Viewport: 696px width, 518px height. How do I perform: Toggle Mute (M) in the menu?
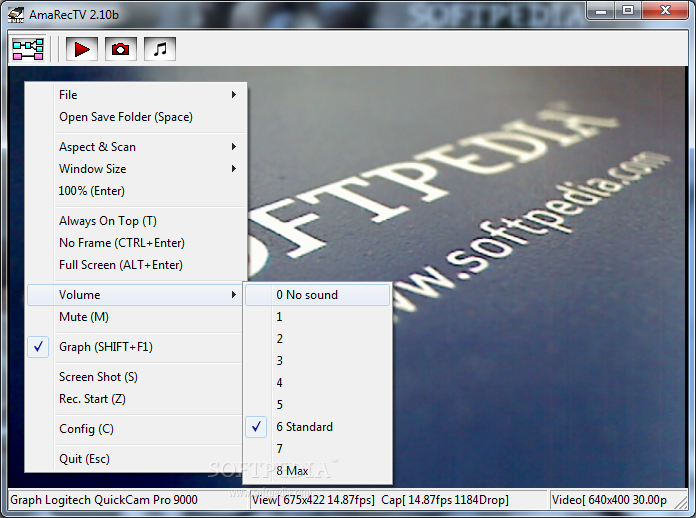click(135, 317)
